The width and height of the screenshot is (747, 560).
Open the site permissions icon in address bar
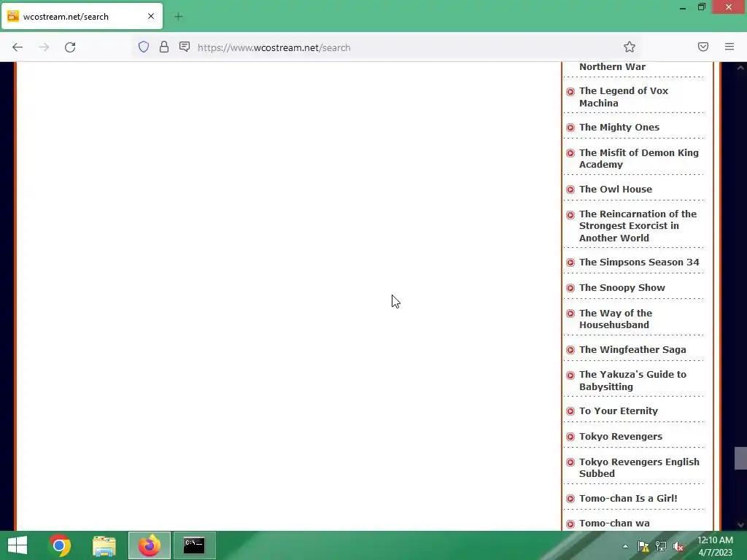185,47
